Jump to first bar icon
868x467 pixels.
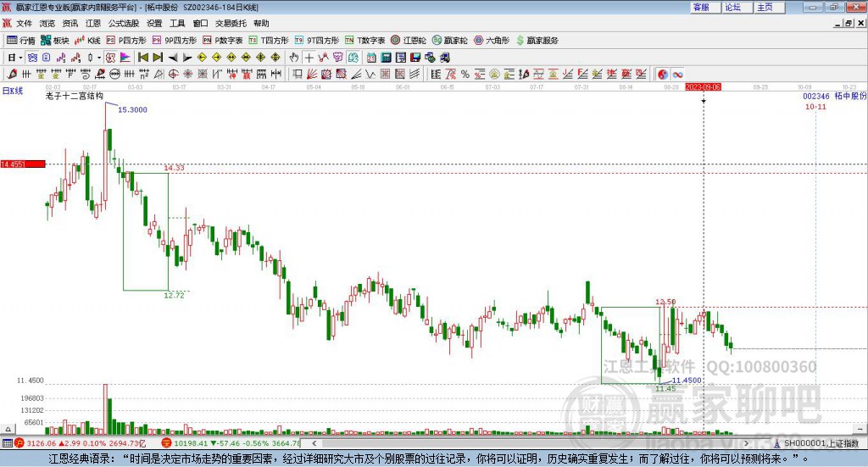[142, 58]
